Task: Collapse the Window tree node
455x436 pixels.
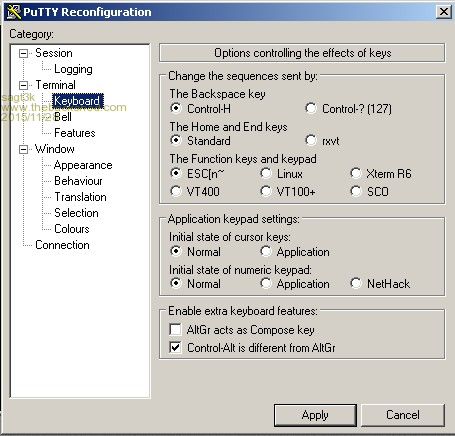Action: (23, 149)
